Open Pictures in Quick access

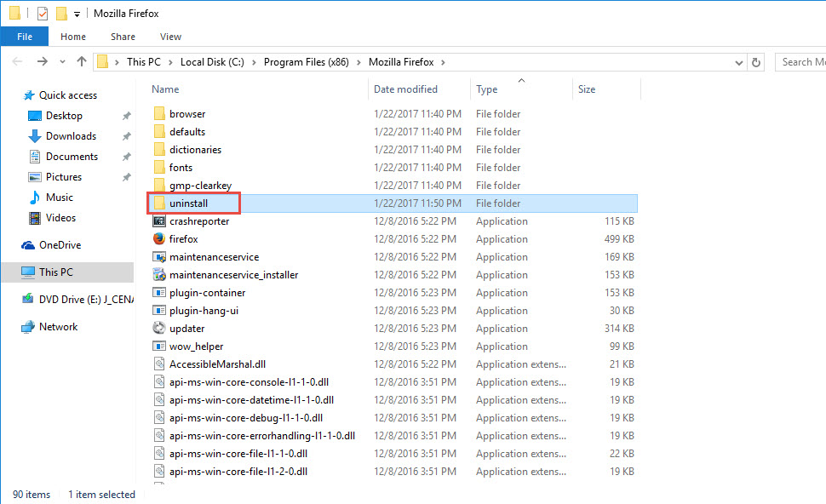pyautogui.click(x=63, y=177)
